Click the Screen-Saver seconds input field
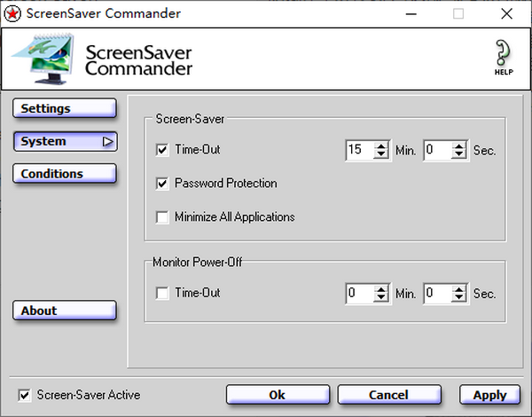The height and width of the screenshot is (417, 532). [438, 150]
